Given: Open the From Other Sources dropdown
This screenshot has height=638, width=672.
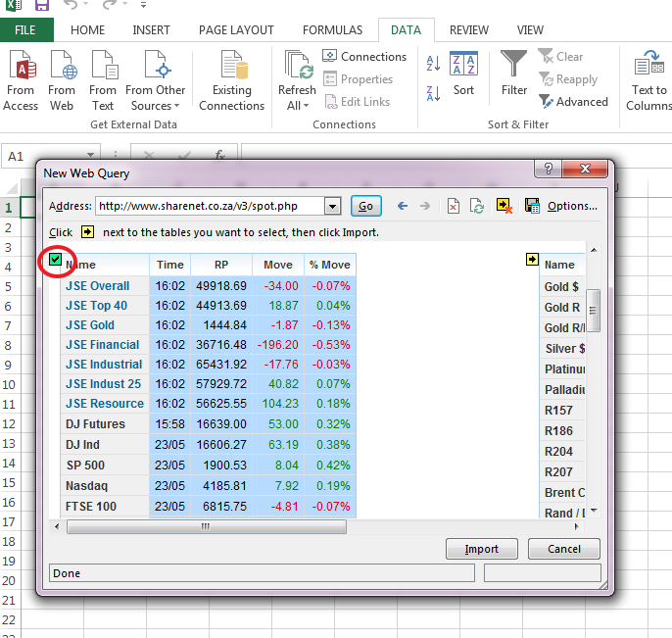Looking at the screenshot, I should (x=156, y=80).
